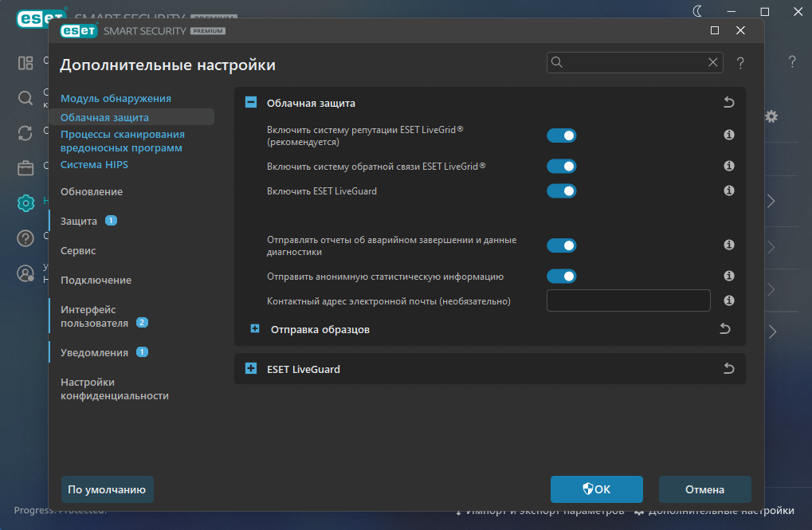Click gear icon at right of main window
This screenshot has height=530, width=812.
tap(771, 116)
